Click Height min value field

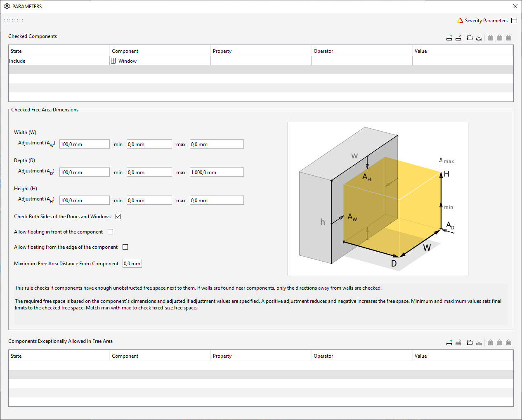click(x=149, y=200)
